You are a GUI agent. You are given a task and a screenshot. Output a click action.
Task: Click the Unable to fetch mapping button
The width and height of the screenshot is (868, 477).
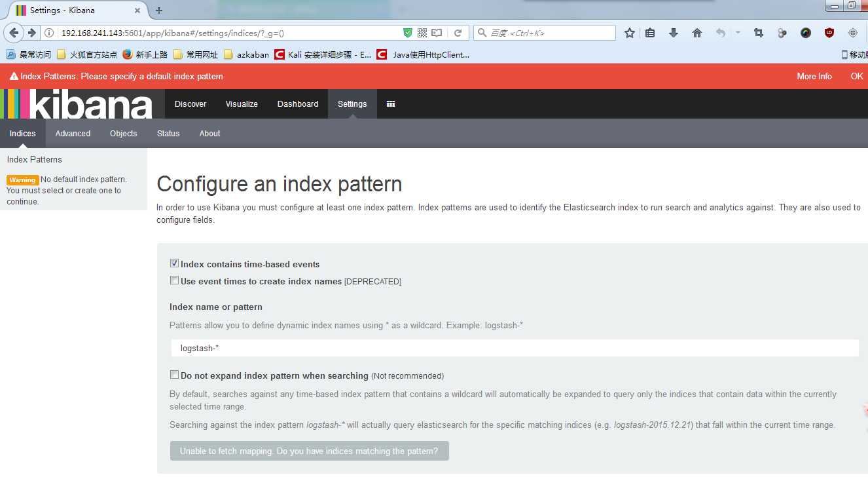[310, 451]
